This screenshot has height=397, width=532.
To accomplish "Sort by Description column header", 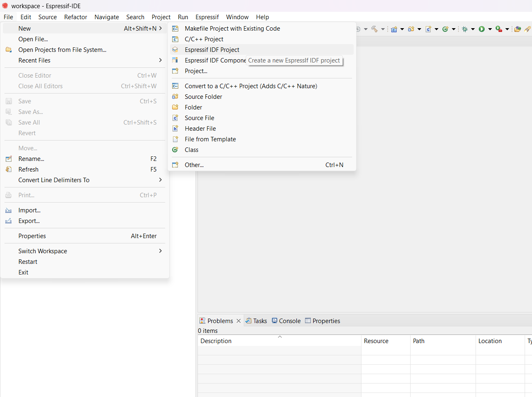I will [x=279, y=341].
